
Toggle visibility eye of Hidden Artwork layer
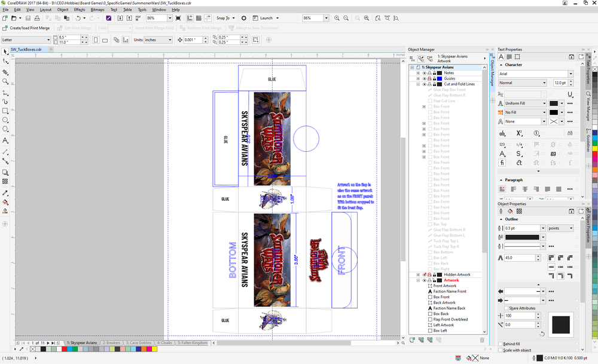click(x=424, y=275)
